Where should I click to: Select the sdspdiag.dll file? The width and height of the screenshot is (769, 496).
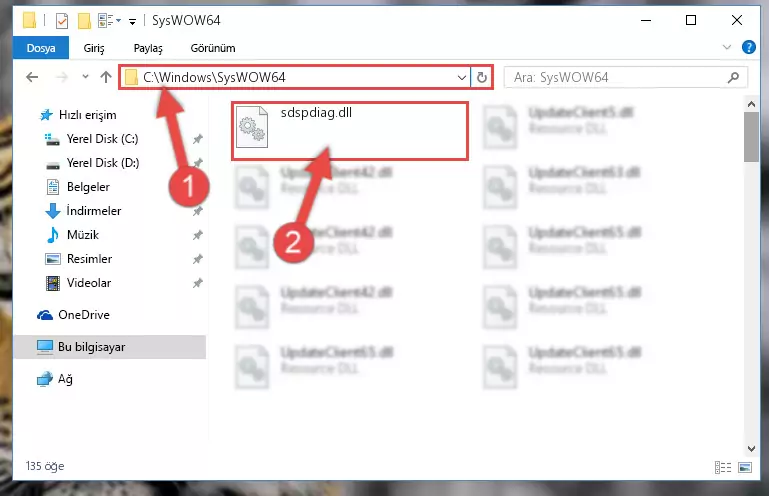click(x=350, y=131)
